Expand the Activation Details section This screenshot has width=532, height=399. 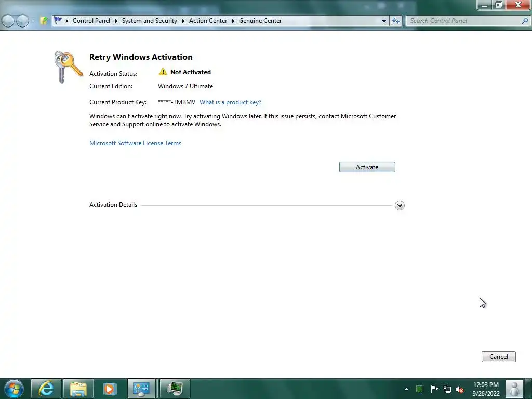(x=400, y=205)
